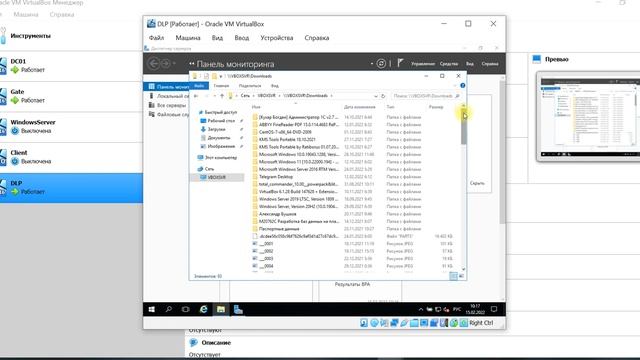The width and height of the screenshot is (640, 360).
Task: Open File Explorer taskbar icon
Action: click(x=221, y=309)
